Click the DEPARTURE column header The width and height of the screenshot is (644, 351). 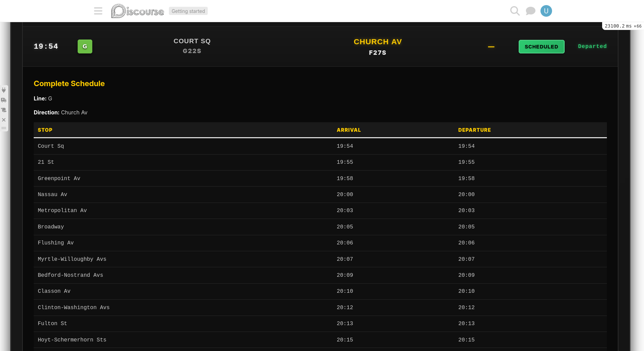[x=474, y=130]
